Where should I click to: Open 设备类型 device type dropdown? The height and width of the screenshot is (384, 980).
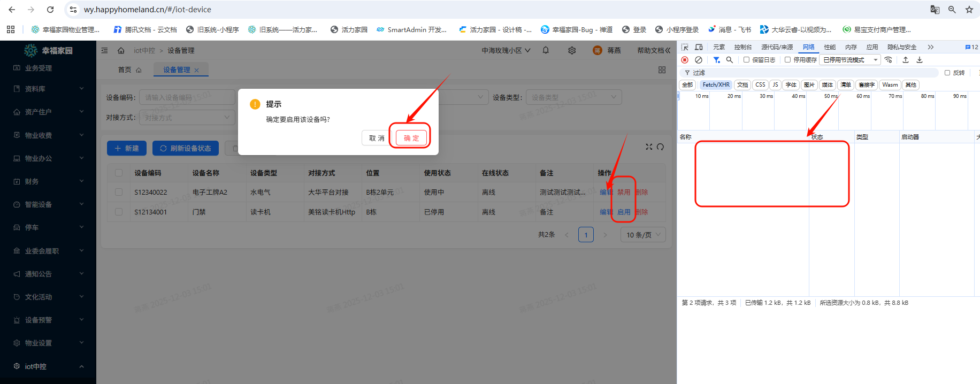click(574, 97)
